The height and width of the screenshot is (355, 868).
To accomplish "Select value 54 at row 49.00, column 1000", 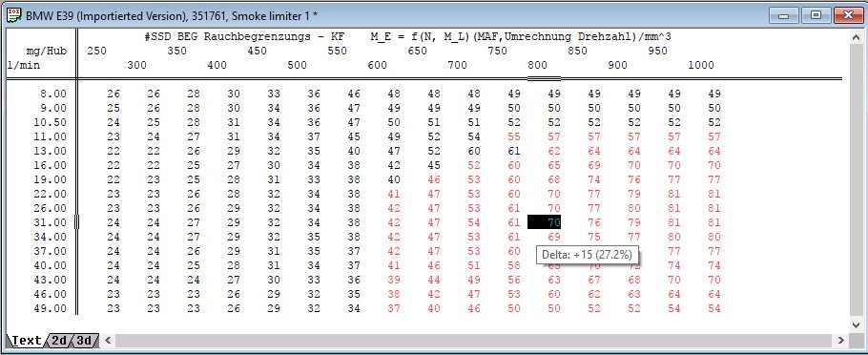I will point(714,308).
